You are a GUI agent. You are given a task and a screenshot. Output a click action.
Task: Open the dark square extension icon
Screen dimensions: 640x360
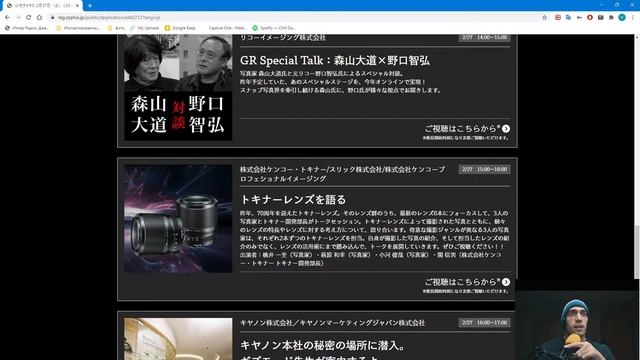pos(600,18)
